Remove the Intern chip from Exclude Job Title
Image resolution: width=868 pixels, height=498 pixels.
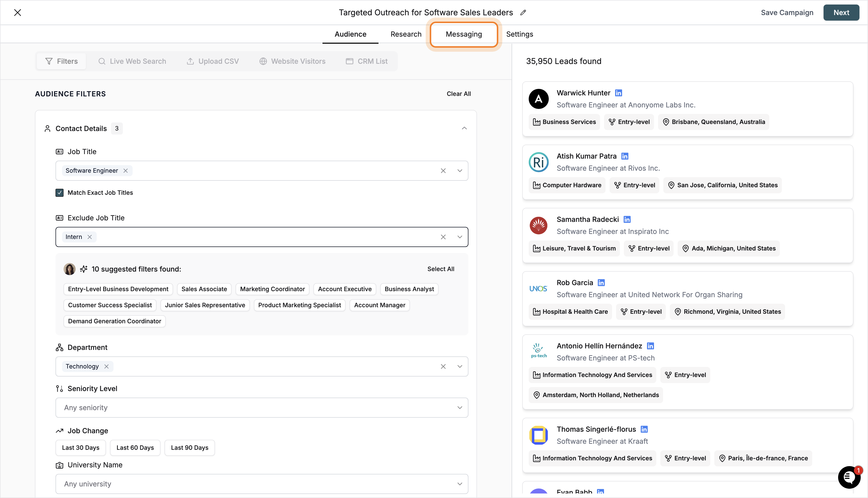tap(90, 237)
